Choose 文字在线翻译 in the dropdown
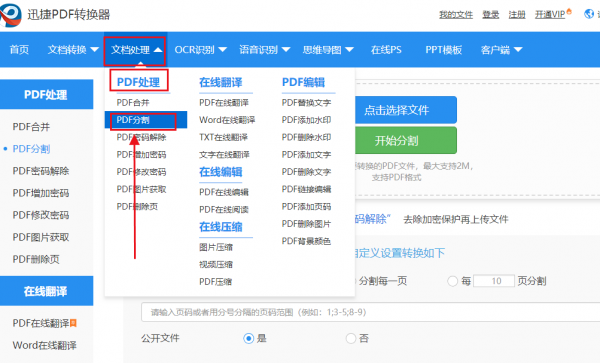The height and width of the screenshot is (363, 600). (224, 155)
